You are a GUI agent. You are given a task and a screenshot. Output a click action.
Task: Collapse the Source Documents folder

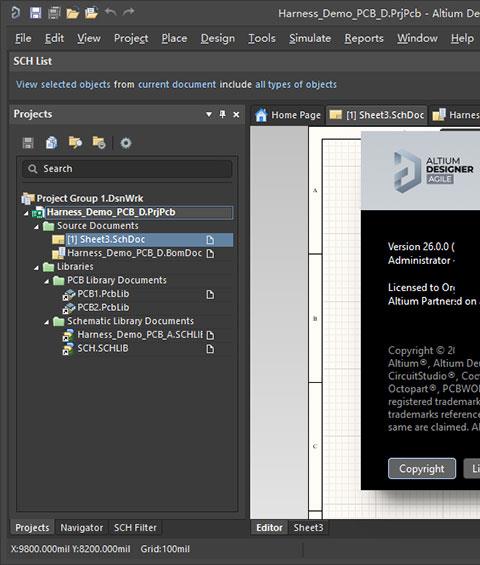36,227
